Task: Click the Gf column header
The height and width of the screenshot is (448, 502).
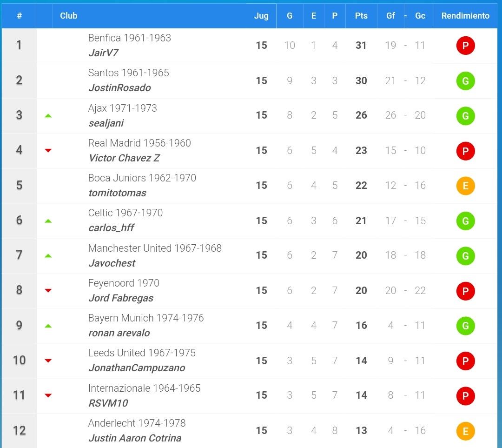Action: coord(390,16)
